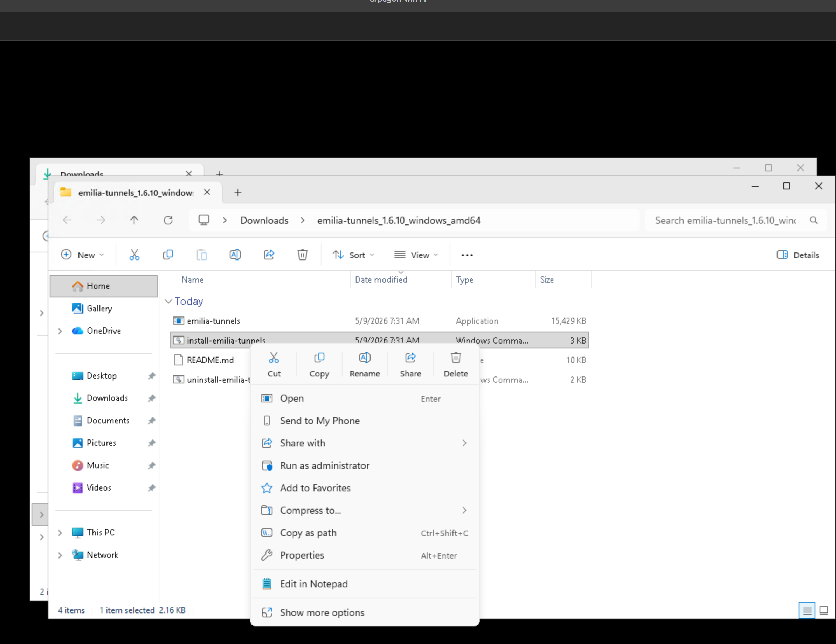Expand the This PC tree node
This screenshot has width=836, height=644.
(60, 533)
